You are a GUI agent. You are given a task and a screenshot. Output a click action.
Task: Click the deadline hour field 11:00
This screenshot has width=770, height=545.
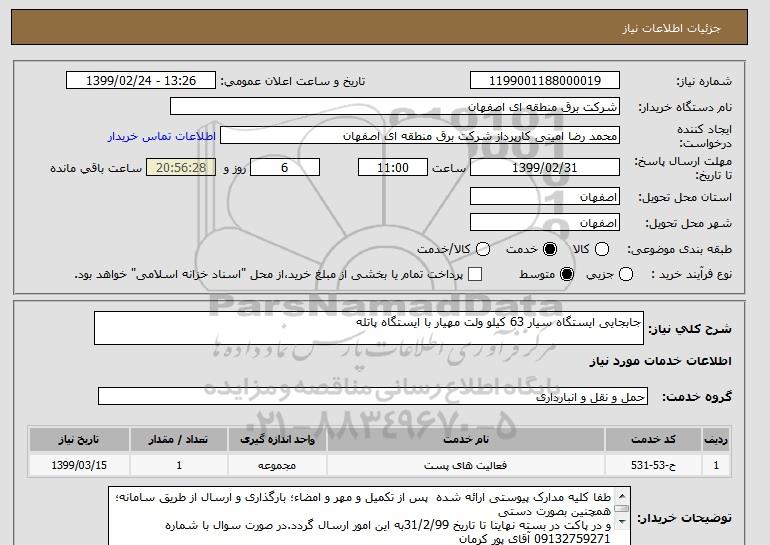(x=393, y=167)
